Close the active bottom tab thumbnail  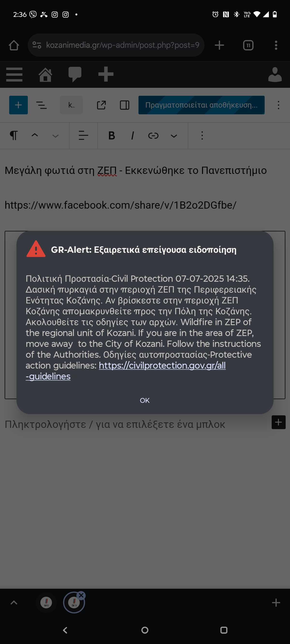pyautogui.click(x=81, y=596)
